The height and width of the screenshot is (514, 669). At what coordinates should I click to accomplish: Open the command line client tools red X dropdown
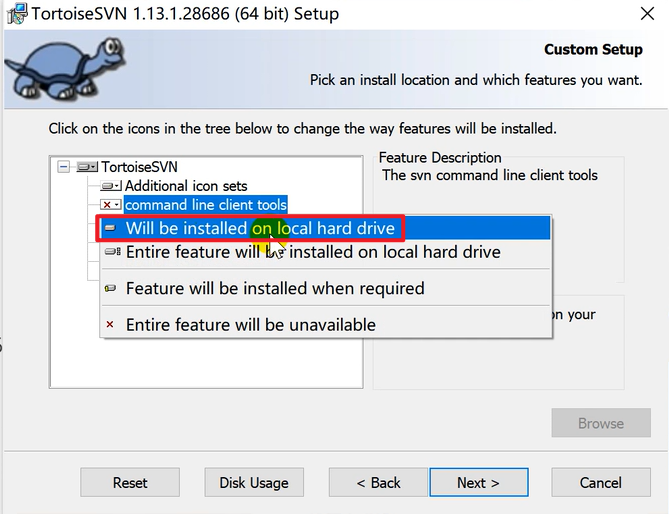click(x=111, y=205)
